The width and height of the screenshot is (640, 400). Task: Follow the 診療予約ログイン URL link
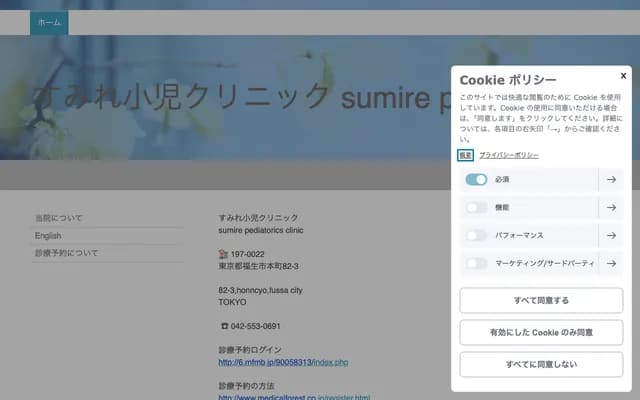(x=283, y=362)
